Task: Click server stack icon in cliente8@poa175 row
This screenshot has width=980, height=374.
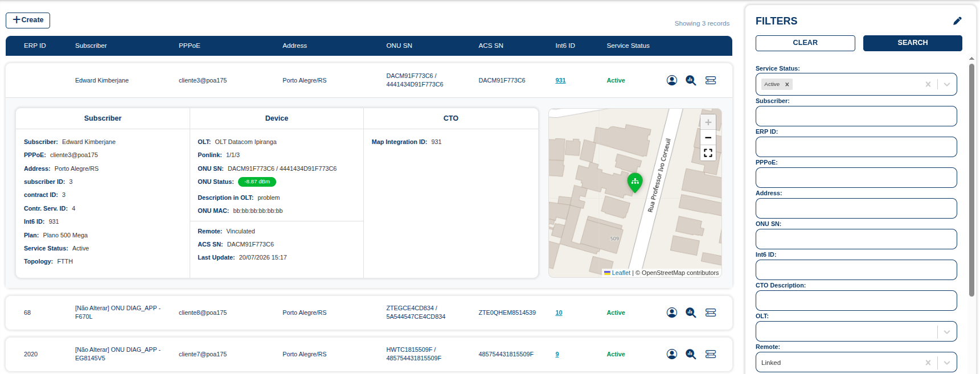Action: pos(711,313)
